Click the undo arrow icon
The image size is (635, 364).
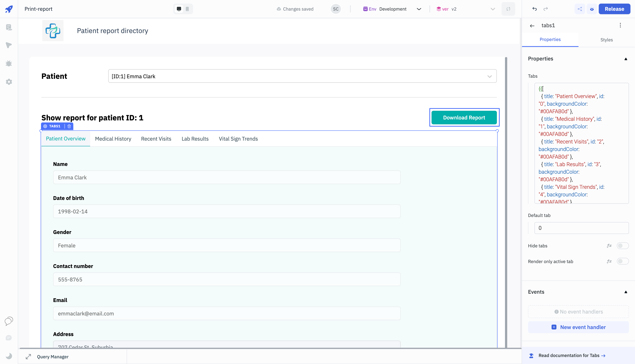pos(534,9)
